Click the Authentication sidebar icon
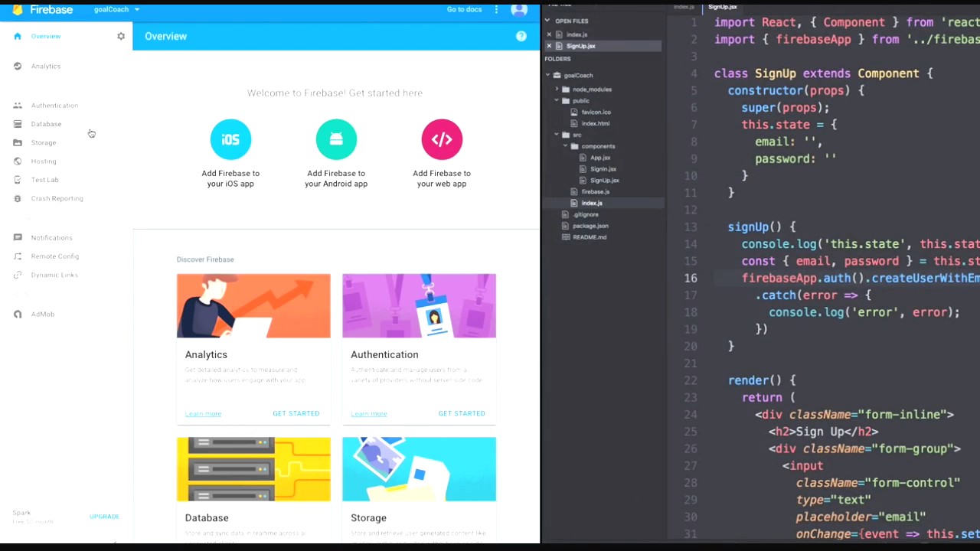 [18, 105]
